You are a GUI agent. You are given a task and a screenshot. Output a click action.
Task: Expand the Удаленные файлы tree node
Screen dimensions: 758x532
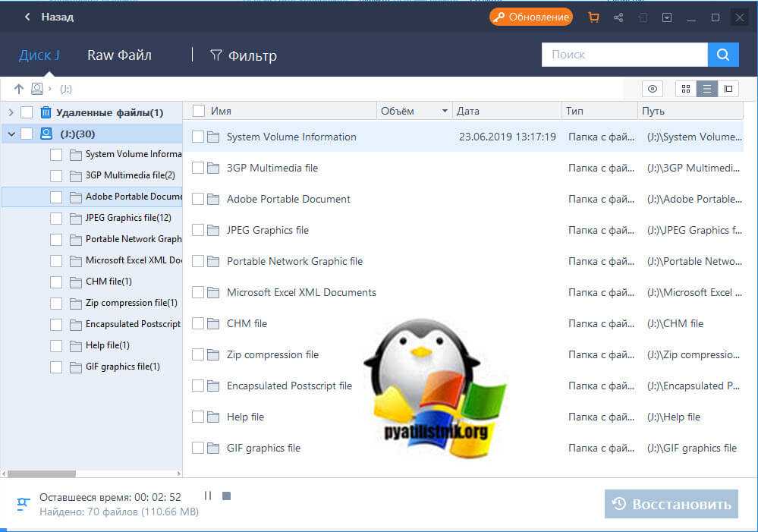[x=11, y=112]
